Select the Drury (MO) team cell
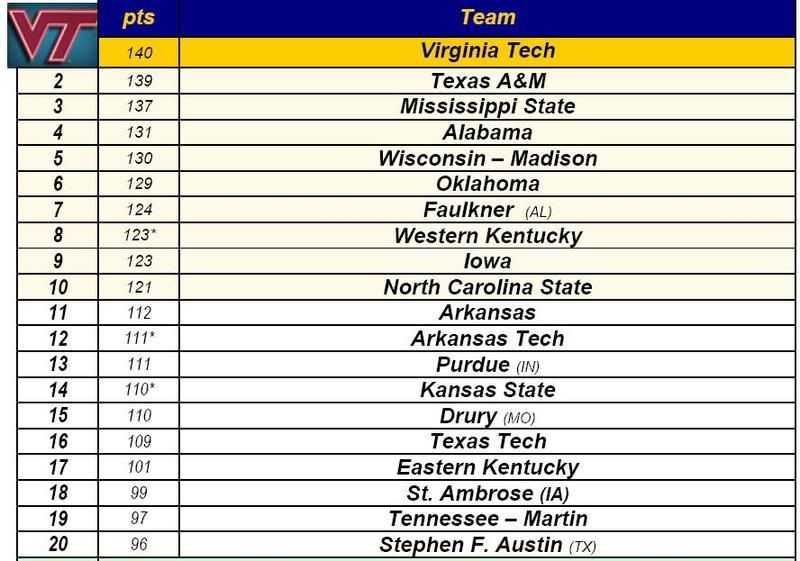The height and width of the screenshot is (561, 800). click(x=488, y=416)
